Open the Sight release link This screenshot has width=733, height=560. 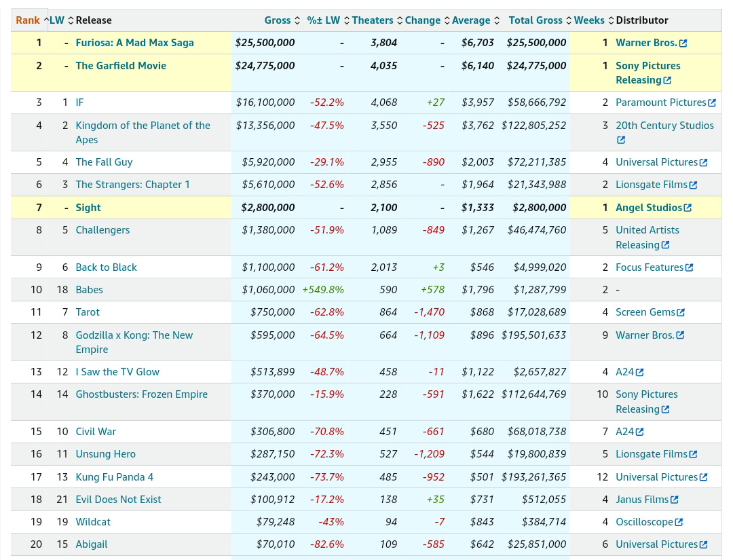88,208
